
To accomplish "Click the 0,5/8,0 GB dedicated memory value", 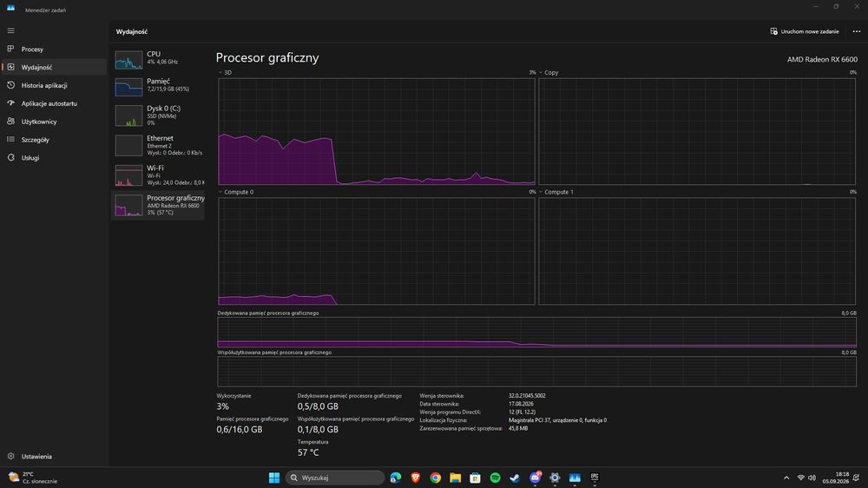I will tap(318, 406).
